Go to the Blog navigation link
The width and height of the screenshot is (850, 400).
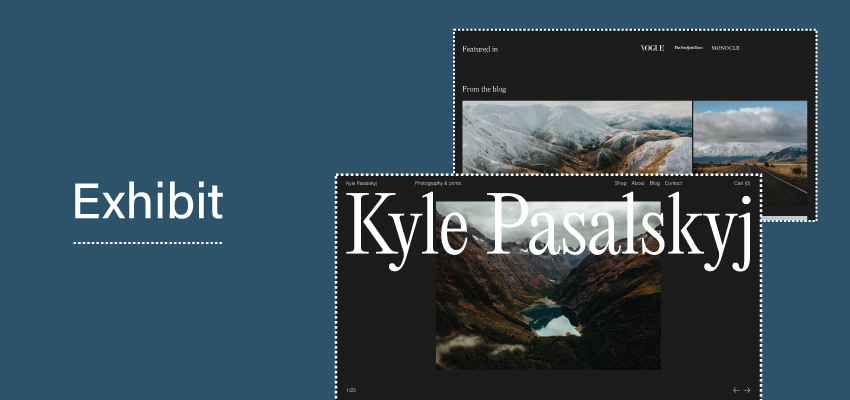point(655,183)
